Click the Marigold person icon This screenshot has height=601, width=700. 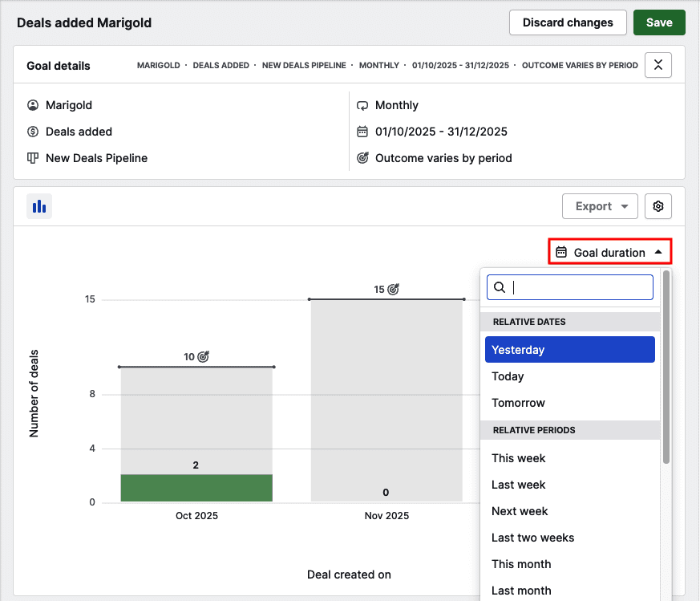[x=33, y=105]
